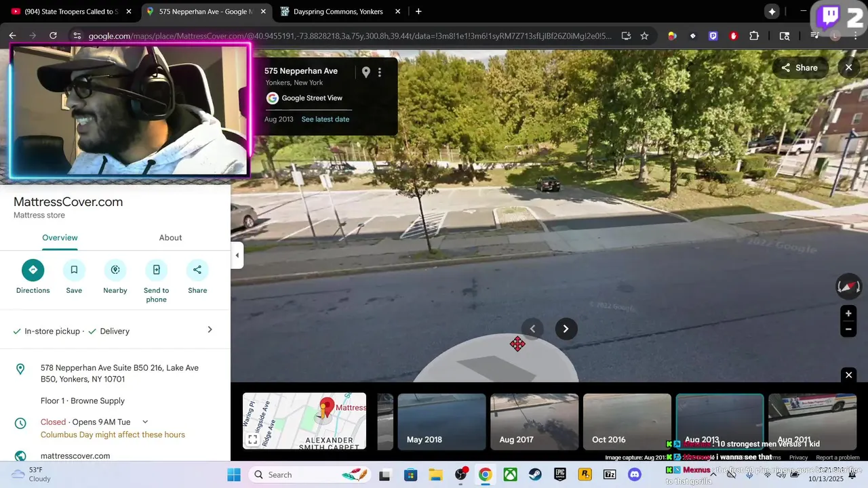868x488 pixels.
Task: Open Discord from the taskbar
Action: (x=635, y=474)
